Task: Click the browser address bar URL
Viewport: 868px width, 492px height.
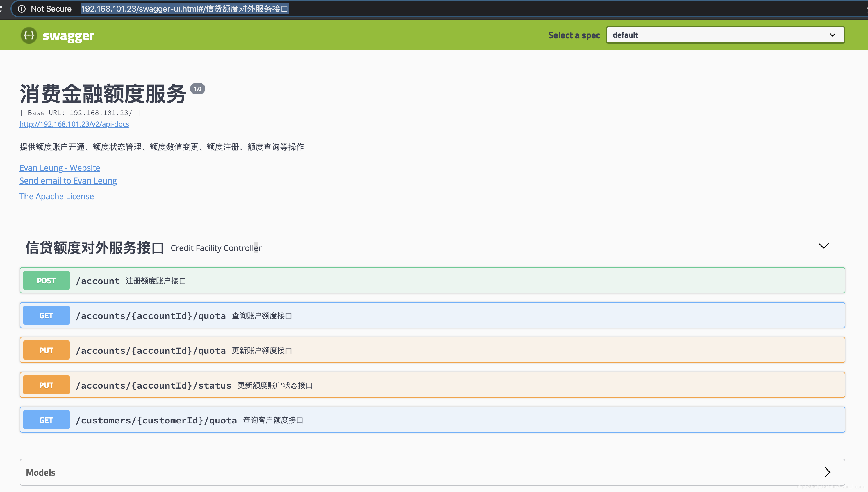Action: [x=185, y=9]
